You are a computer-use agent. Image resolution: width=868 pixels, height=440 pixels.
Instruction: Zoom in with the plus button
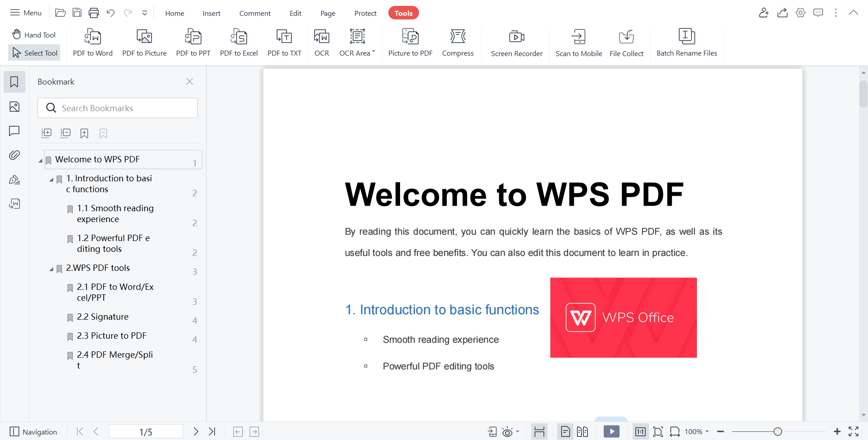837,432
